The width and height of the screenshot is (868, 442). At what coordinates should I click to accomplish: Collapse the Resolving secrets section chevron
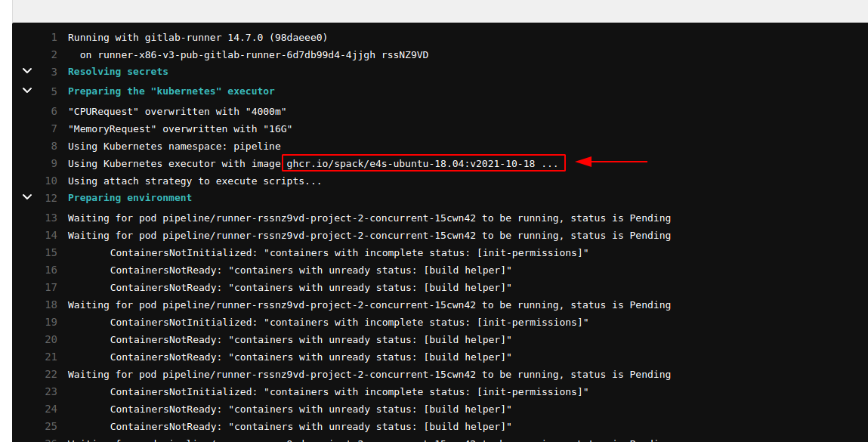[x=27, y=71]
